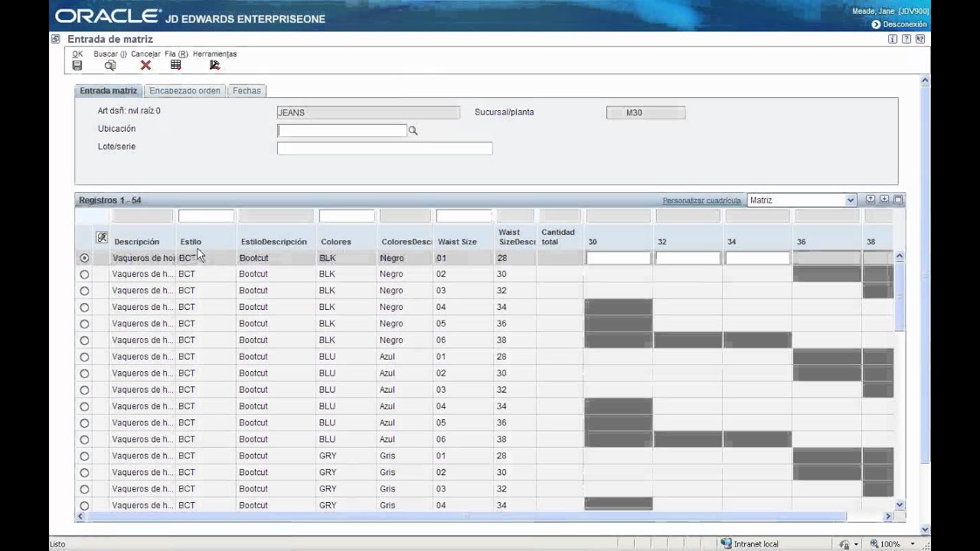980x551 pixels.
Task: Click the import grid data icon
Action: pyautogui.click(x=884, y=200)
